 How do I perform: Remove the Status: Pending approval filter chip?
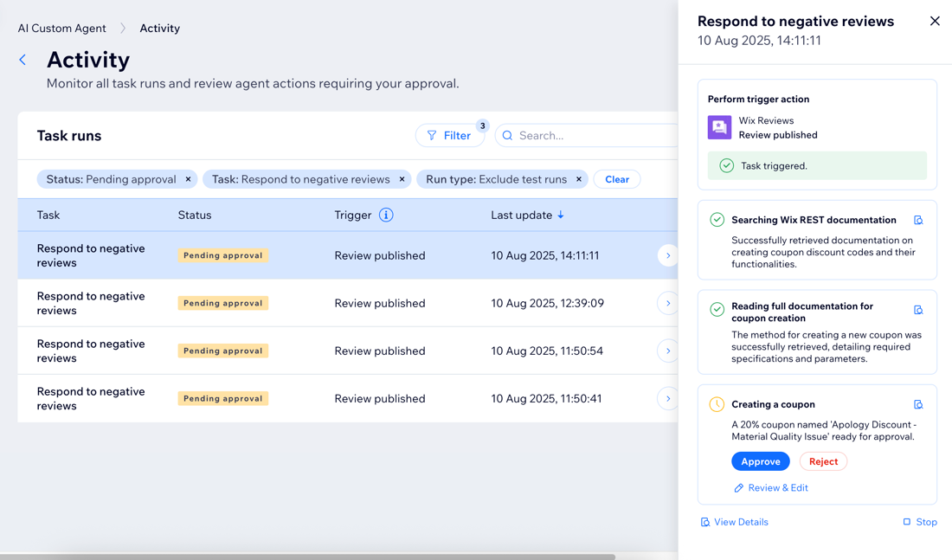pos(188,179)
